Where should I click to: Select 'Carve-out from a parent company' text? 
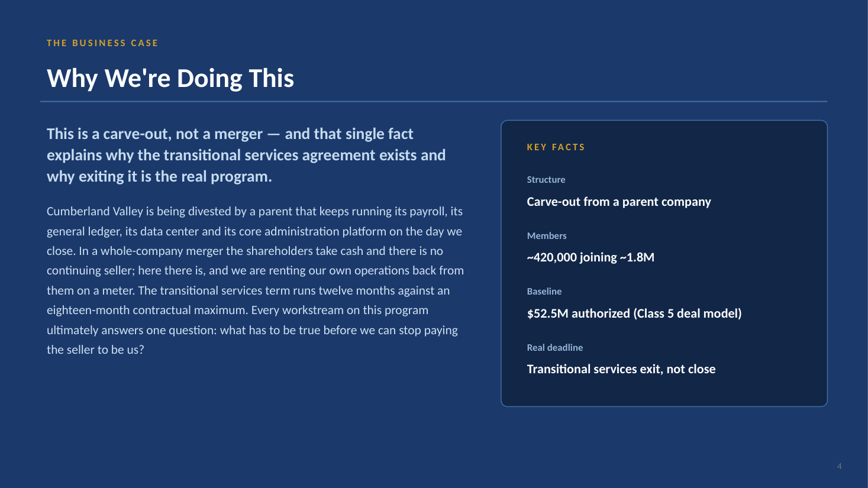pos(619,202)
